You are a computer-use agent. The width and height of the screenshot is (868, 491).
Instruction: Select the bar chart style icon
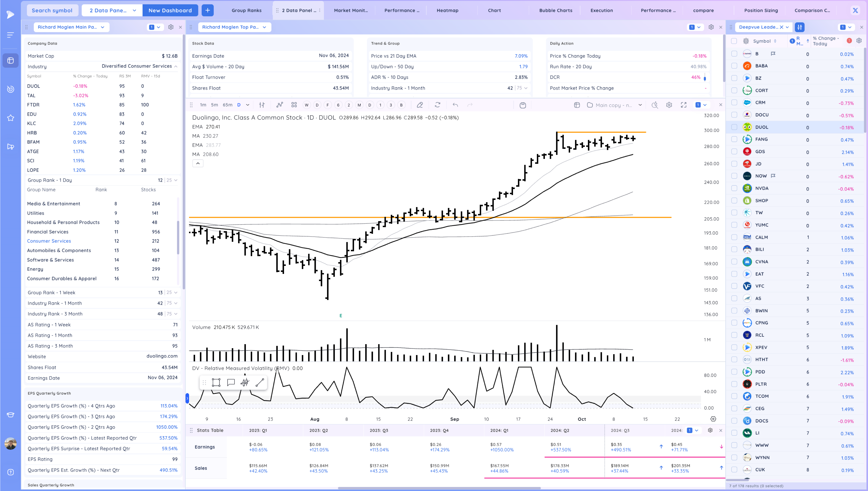point(262,105)
